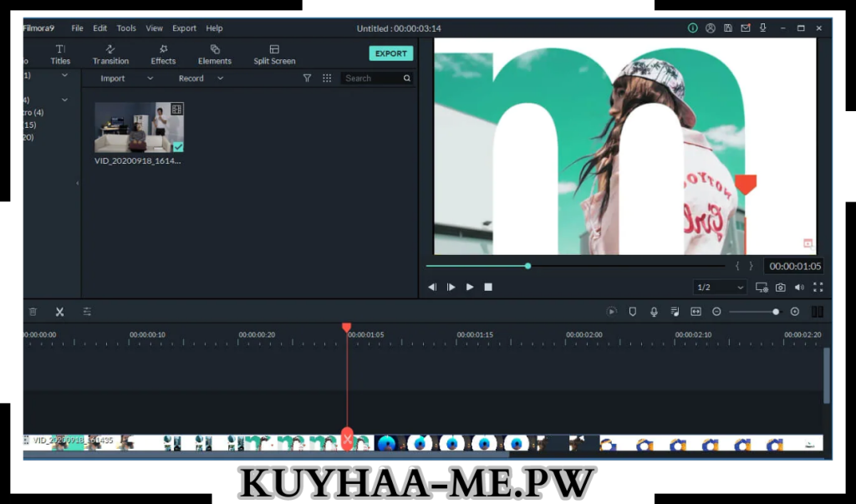Click the preview volume speaker icon

pyautogui.click(x=799, y=288)
